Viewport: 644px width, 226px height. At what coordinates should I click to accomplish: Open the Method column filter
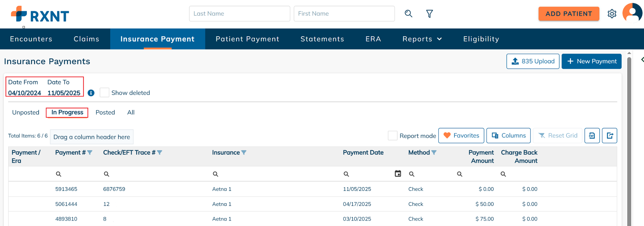coord(434,153)
